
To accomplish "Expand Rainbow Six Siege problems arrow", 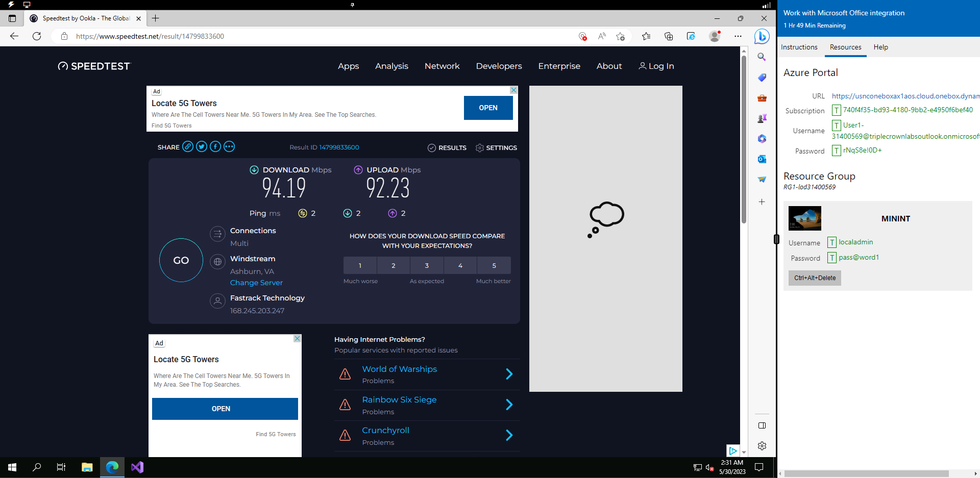I will [x=509, y=405].
